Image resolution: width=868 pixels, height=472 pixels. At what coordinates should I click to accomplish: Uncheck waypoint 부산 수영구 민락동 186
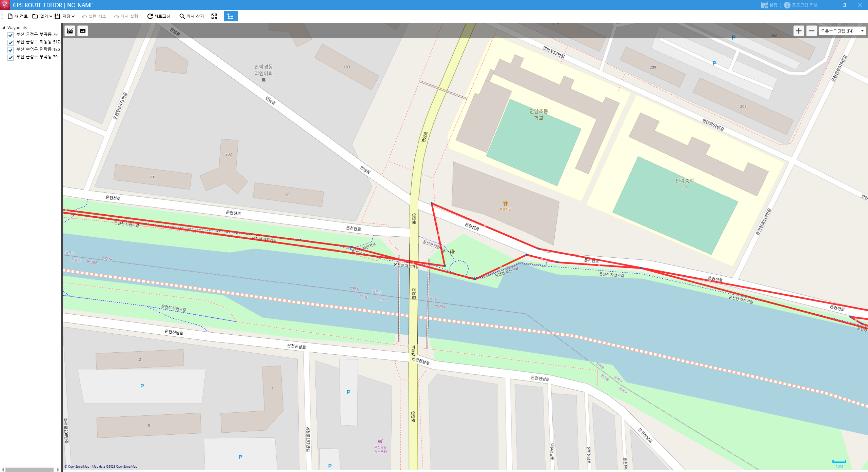coord(11,50)
